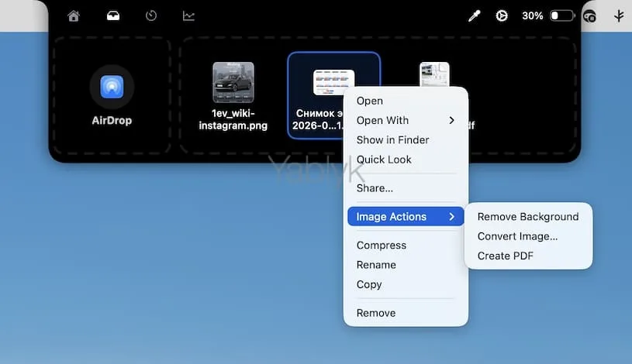
Task: Click the AirDrop icon
Action: (x=112, y=87)
